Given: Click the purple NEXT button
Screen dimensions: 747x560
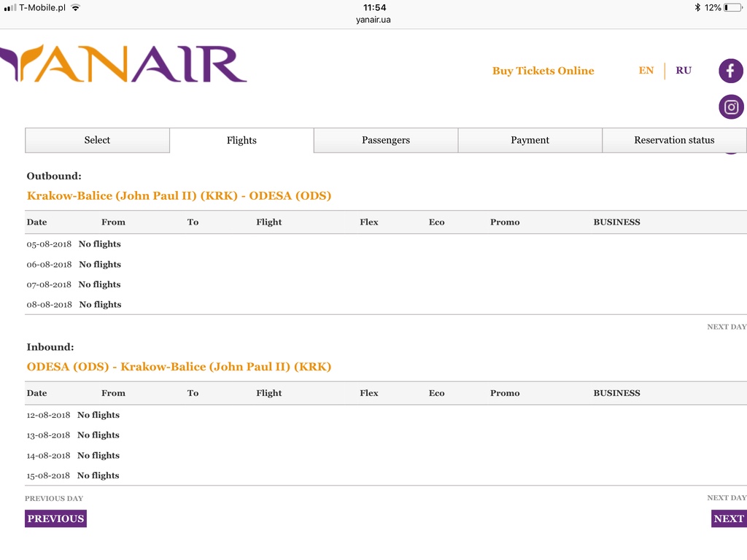Looking at the screenshot, I should point(729,518).
